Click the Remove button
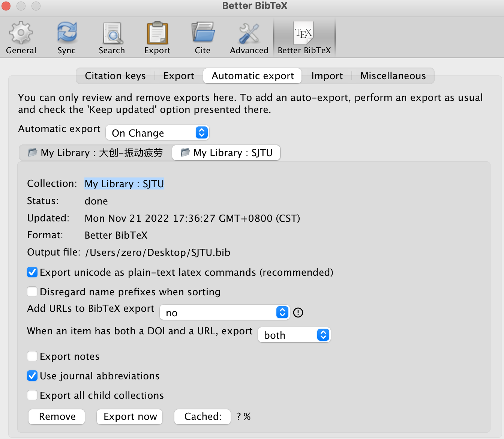This screenshot has width=504, height=439. 57,416
